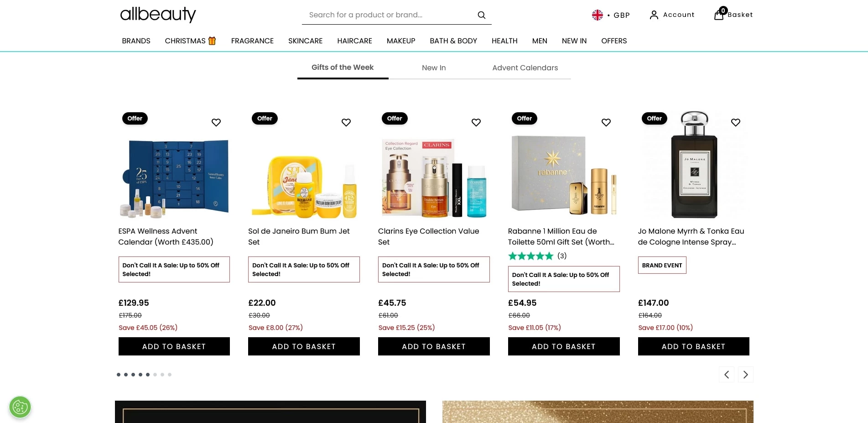
Task: Go to next carousel slide arrow
Action: tap(745, 375)
